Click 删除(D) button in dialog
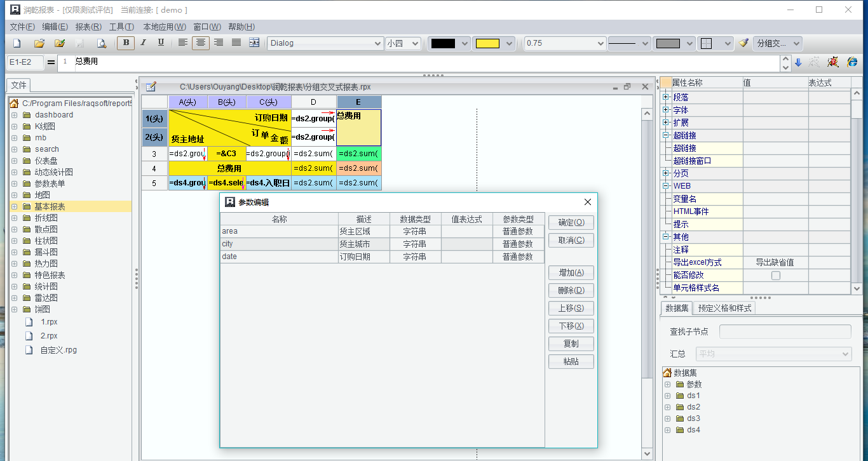The image size is (868, 461). (x=571, y=290)
